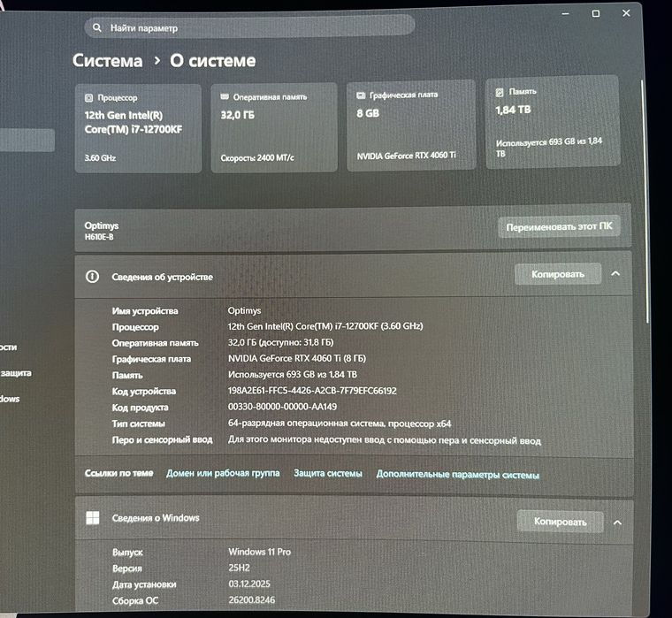The height and width of the screenshot is (618, 672).
Task: Focus the "Найти параметр" search field
Action: pos(249,27)
